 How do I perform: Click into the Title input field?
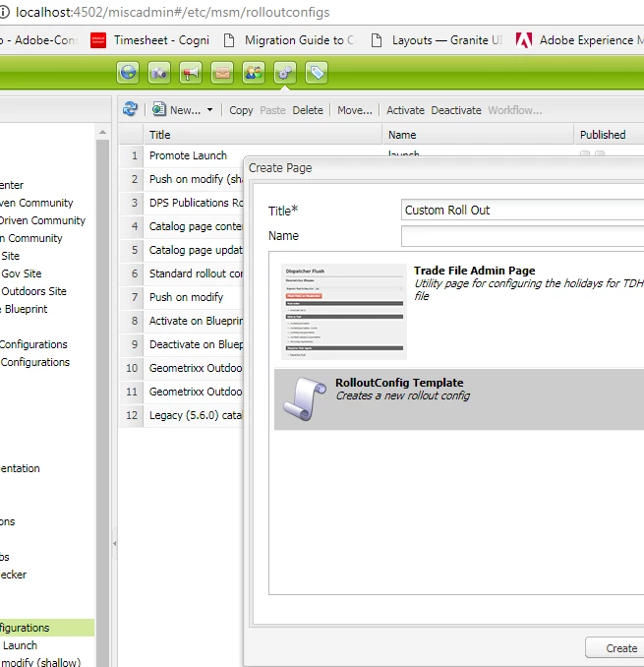click(522, 210)
